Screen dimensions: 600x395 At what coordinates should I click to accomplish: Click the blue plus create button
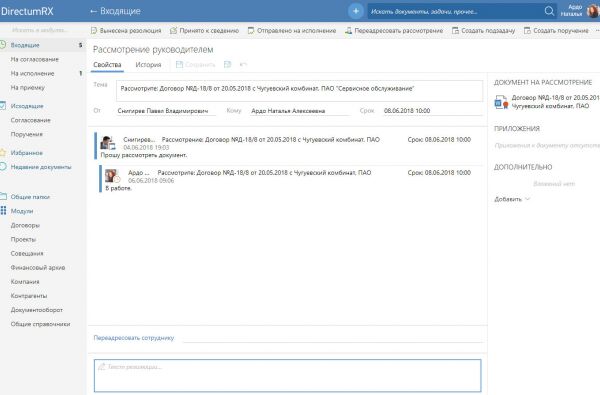click(x=355, y=11)
